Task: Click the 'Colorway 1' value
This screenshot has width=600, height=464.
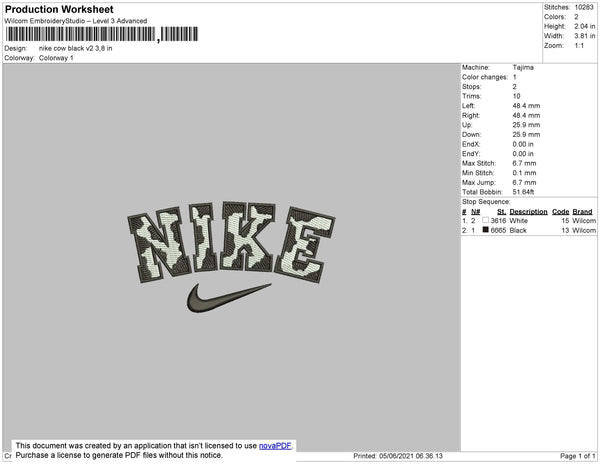Action: coord(56,58)
